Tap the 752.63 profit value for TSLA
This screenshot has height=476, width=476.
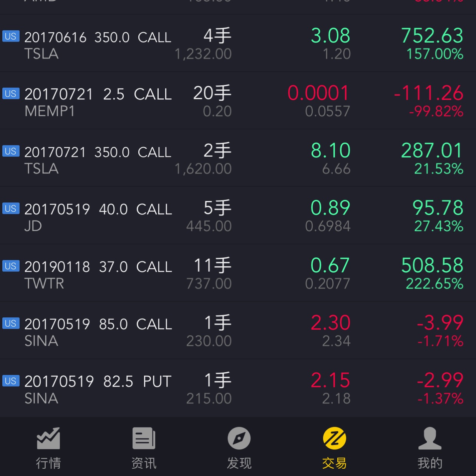point(432,36)
